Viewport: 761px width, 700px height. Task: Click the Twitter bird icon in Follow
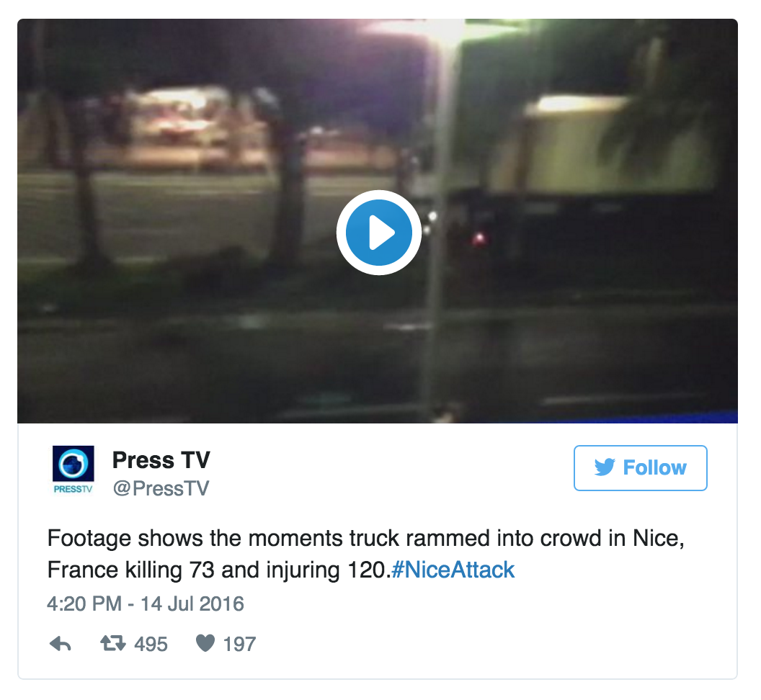[604, 467]
